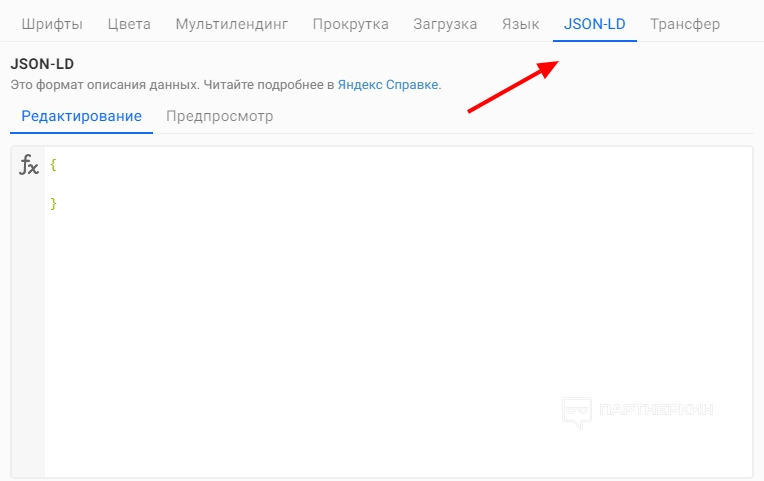Viewport: 764px width, 481px height.
Task: Click the closing curly brace line
Action: (53, 203)
